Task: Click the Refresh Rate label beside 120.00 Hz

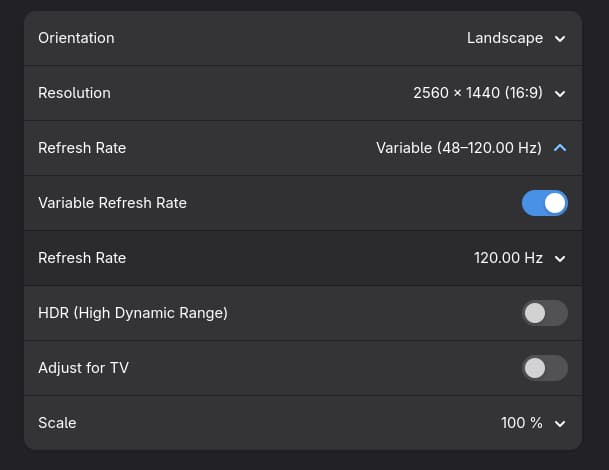Action: pyautogui.click(x=82, y=258)
